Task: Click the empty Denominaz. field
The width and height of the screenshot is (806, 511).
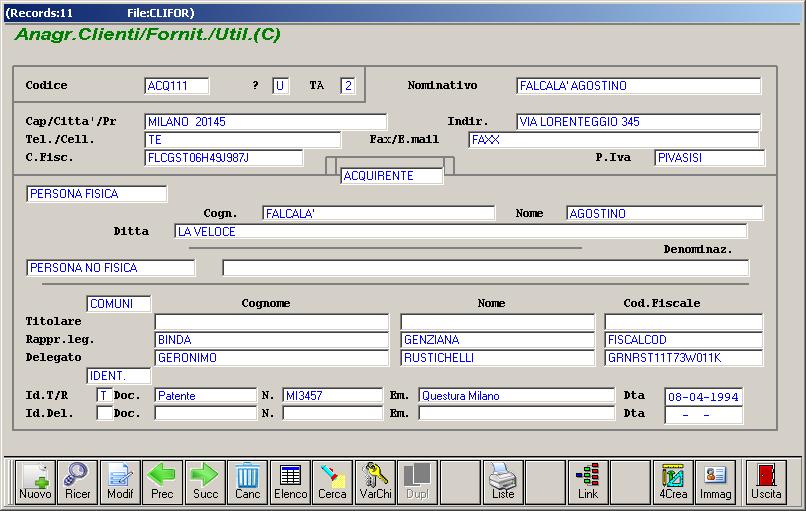Action: tap(486, 268)
